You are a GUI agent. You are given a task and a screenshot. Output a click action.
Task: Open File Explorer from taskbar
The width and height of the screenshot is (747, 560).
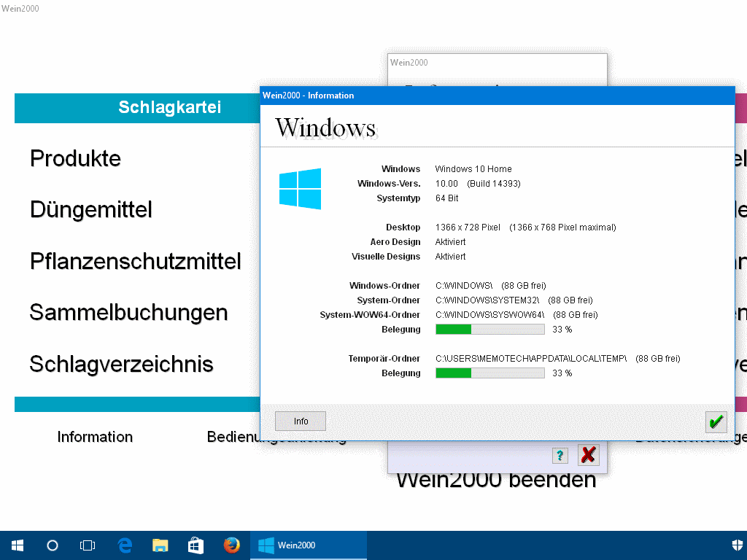coord(160,545)
